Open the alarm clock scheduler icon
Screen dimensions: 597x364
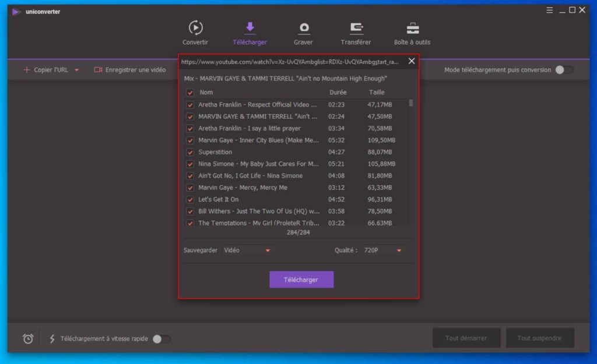(28, 338)
